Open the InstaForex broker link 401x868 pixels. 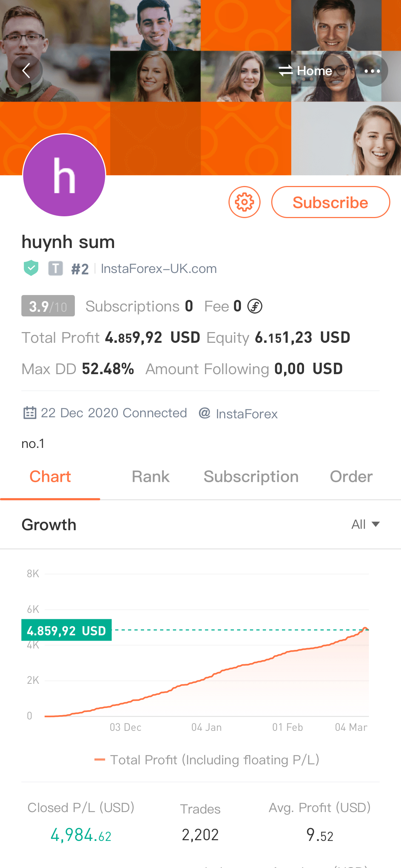tap(247, 414)
